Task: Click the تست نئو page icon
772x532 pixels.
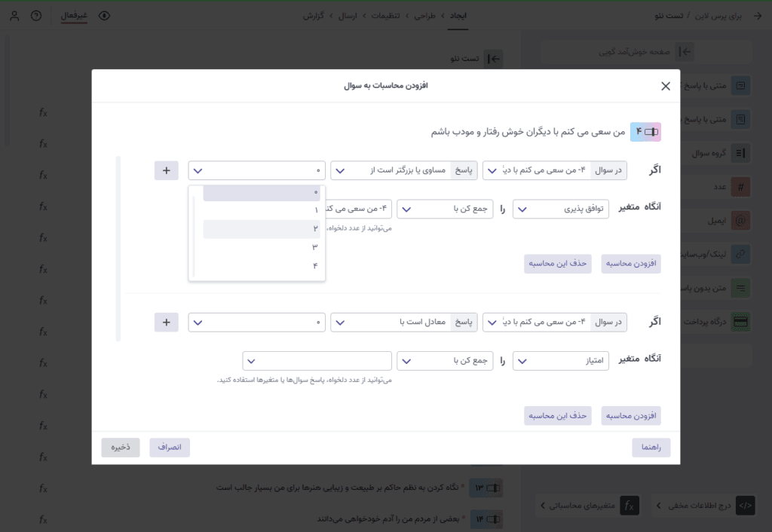Action: [493, 59]
